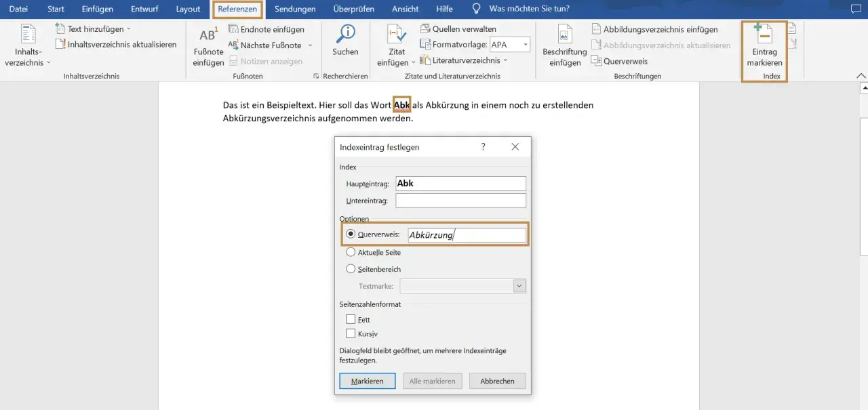The image size is (868, 410).
Task: Click Endnote einfügen
Action: pyautogui.click(x=266, y=29)
